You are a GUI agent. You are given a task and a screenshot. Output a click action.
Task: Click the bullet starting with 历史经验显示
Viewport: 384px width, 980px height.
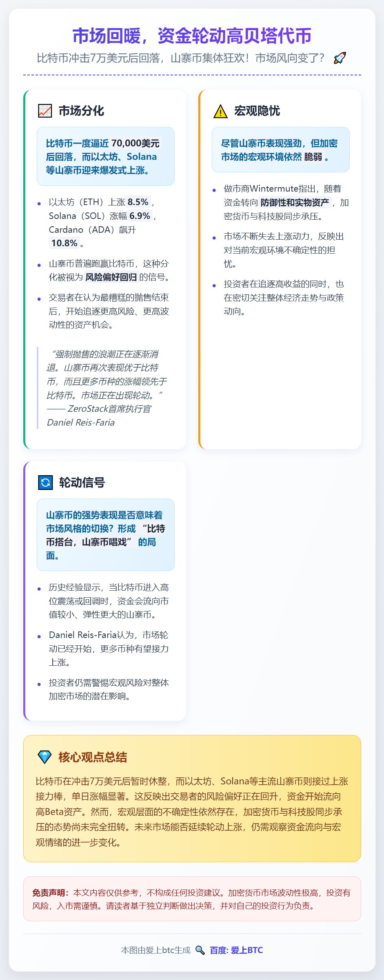pyautogui.click(x=109, y=601)
